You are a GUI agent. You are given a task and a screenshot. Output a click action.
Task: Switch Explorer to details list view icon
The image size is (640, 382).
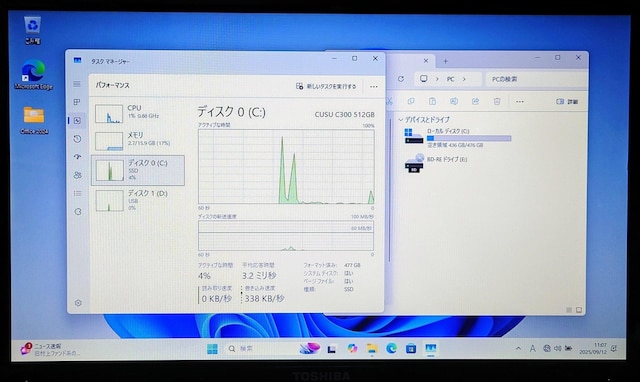pos(569,310)
